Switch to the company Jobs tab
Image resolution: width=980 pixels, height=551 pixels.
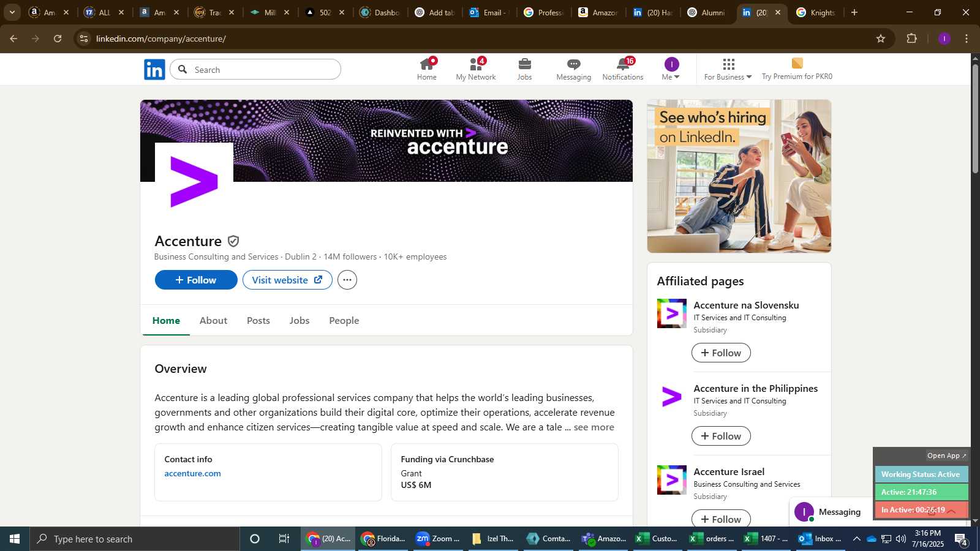click(300, 321)
